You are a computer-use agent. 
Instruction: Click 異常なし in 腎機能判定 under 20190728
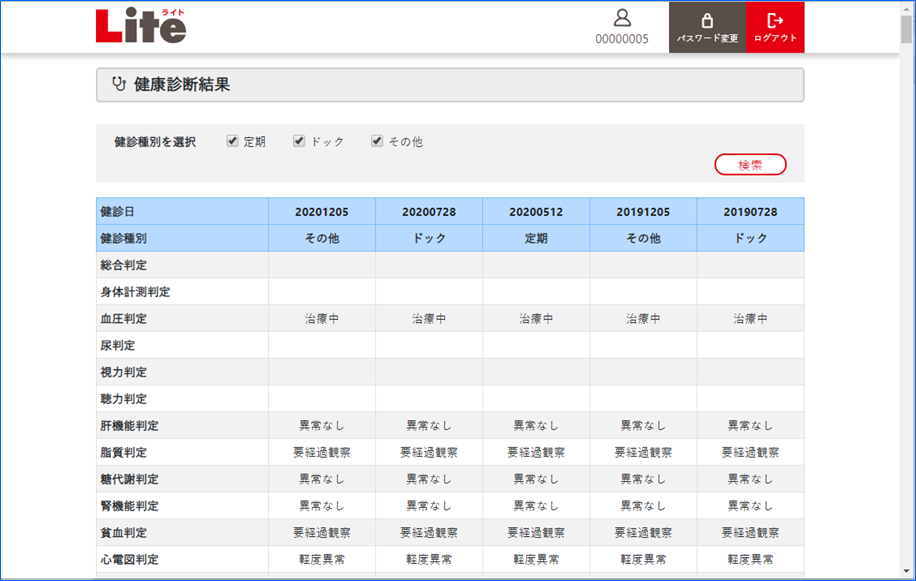click(750, 506)
